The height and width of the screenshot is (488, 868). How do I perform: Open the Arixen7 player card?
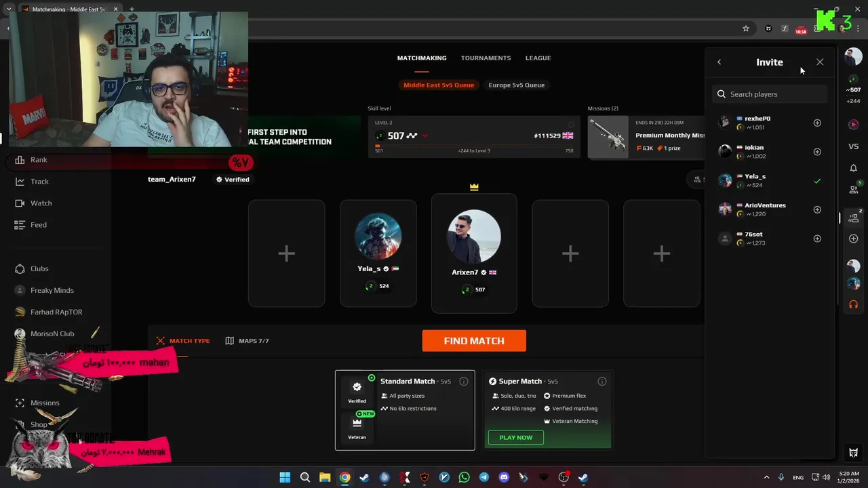click(x=474, y=253)
